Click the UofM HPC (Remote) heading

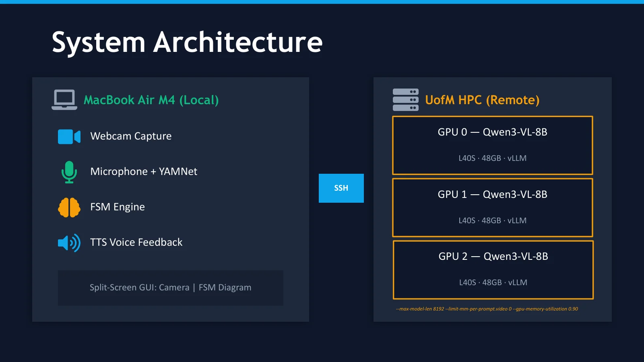[482, 100]
